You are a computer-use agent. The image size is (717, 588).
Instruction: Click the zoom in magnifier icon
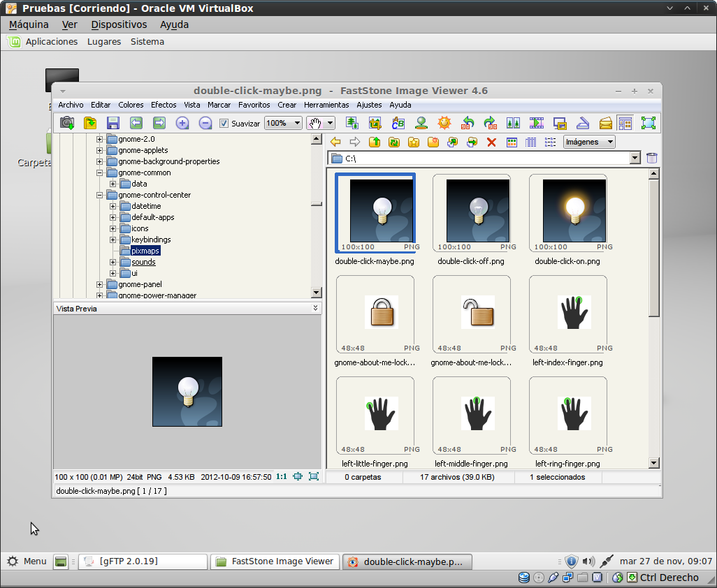point(182,123)
